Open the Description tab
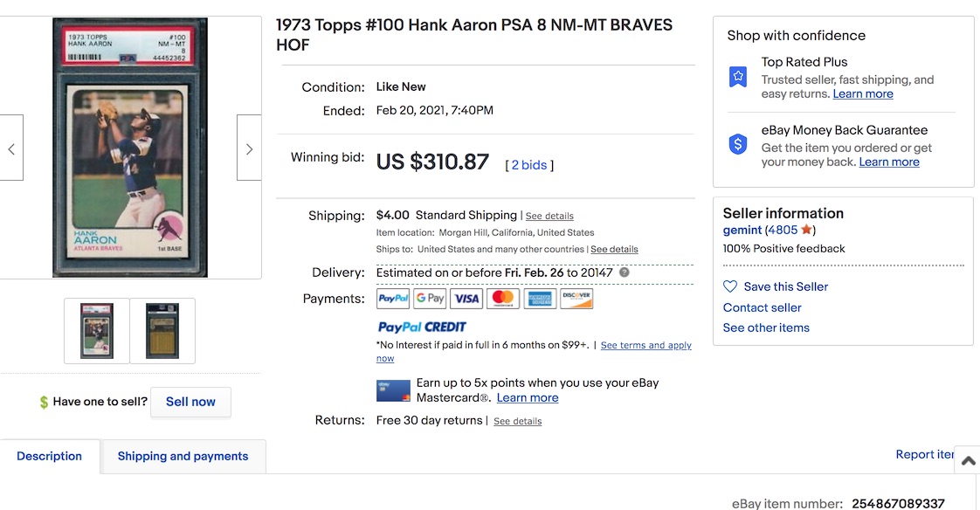This screenshot has width=980, height=510. [50, 456]
